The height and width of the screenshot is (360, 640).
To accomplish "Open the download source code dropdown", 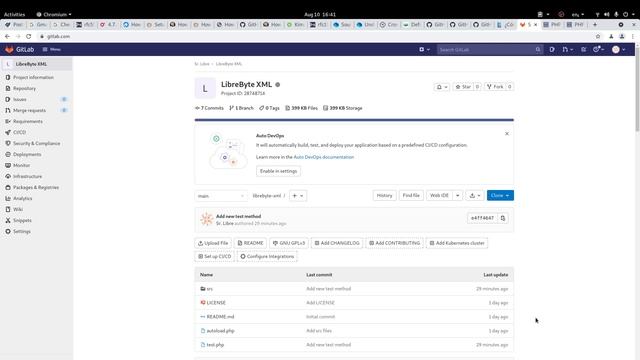I will pos(475,196).
